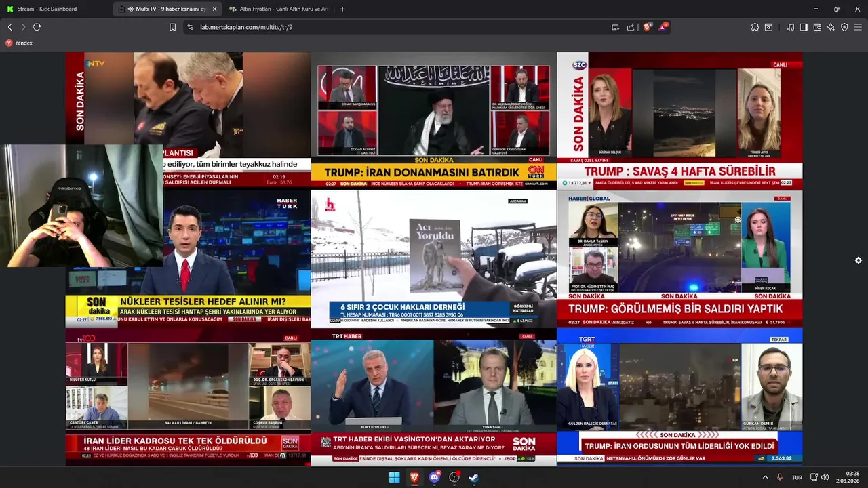
Task: Open Discord from the taskbar
Action: click(435, 477)
